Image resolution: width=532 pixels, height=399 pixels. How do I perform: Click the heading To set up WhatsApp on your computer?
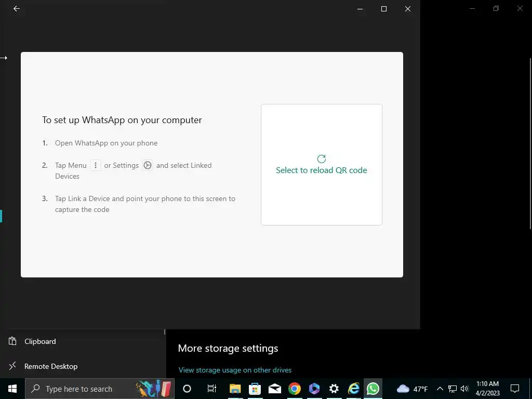tap(122, 120)
